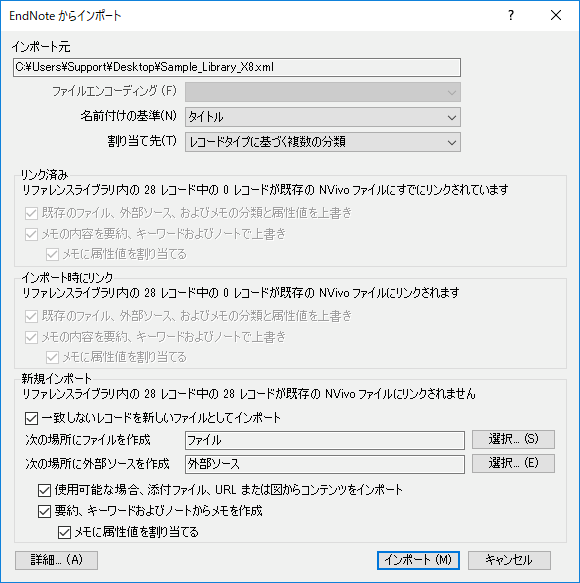The image size is (580, 583).
Task: Click メモの内容を要約 checkbox in インポート時にリンク section
Action: [x=32, y=337]
